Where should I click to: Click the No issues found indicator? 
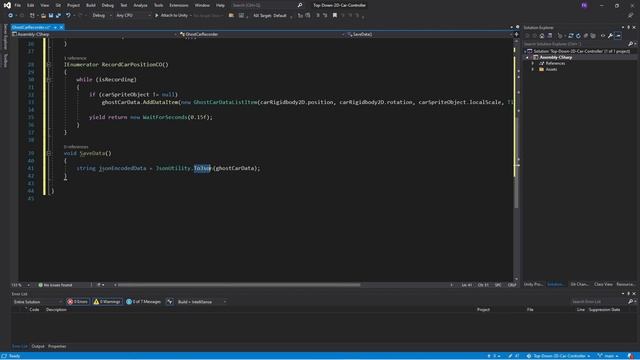tap(55, 285)
